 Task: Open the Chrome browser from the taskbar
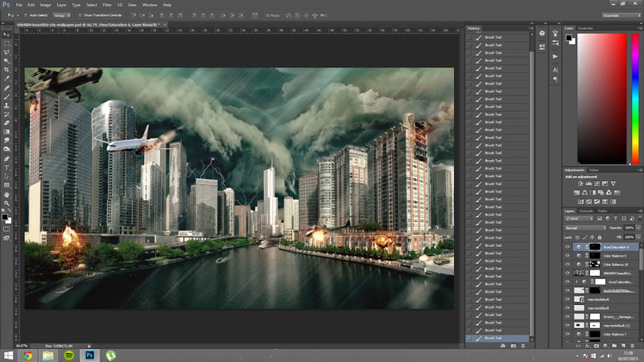pyautogui.click(x=27, y=354)
